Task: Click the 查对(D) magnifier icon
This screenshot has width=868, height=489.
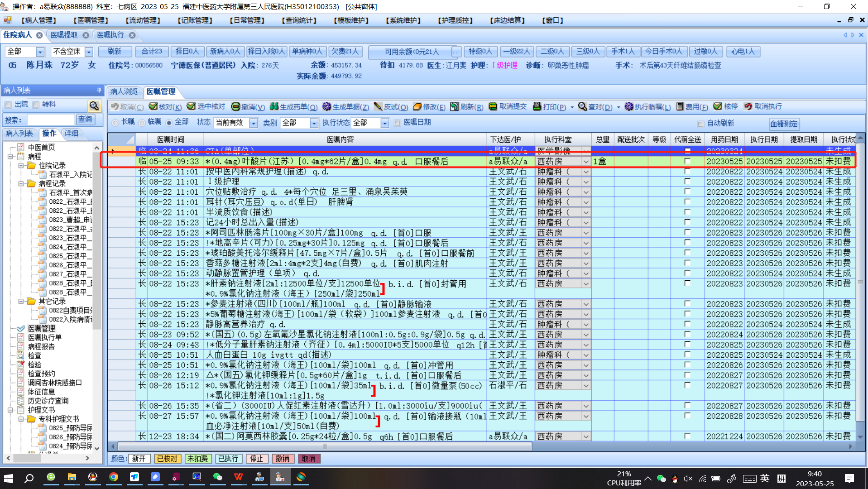Action: point(583,106)
